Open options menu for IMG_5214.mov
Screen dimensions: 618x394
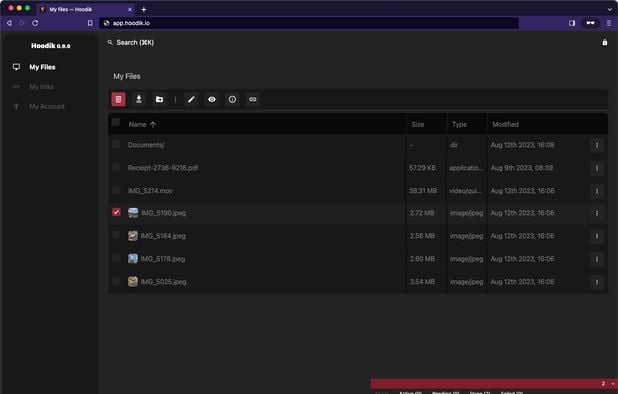(597, 191)
